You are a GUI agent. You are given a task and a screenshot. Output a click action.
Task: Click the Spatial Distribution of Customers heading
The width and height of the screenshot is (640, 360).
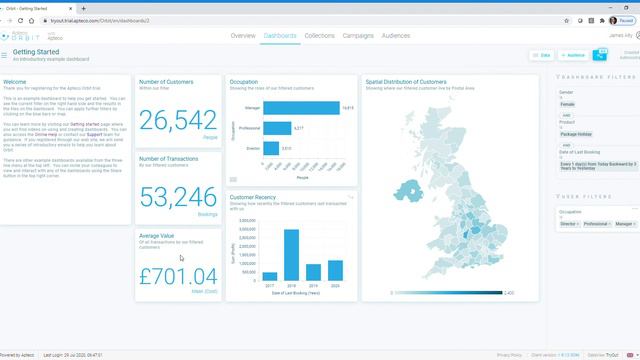406,82
